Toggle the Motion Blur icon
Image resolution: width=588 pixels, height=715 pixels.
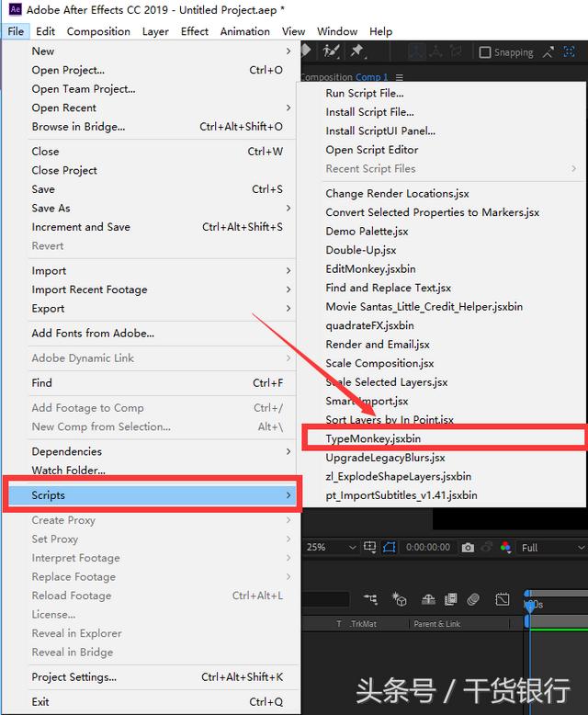tap(473, 599)
